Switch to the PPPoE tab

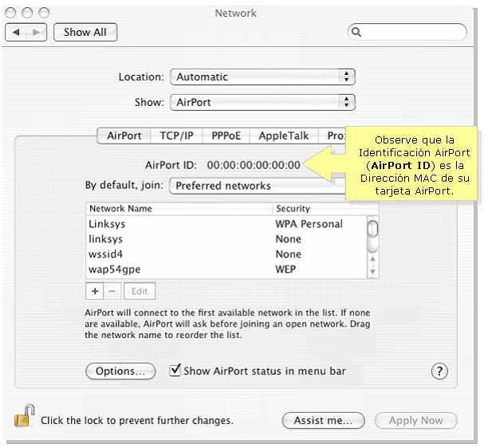(226, 136)
